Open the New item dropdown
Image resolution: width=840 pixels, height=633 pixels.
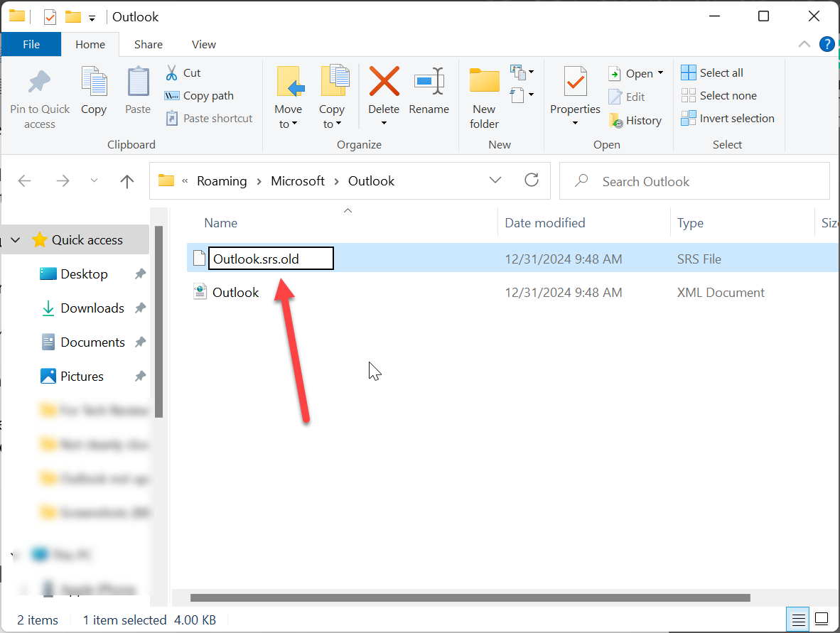[x=522, y=72]
